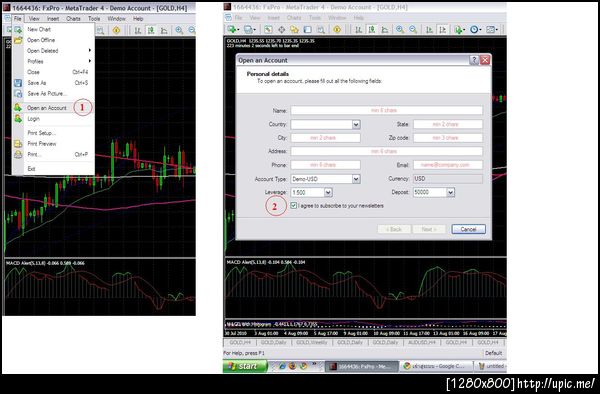Toggle Navigator yellow-folders icon in right toolbar
This screenshot has width=600, height=394.
pos(294,29)
